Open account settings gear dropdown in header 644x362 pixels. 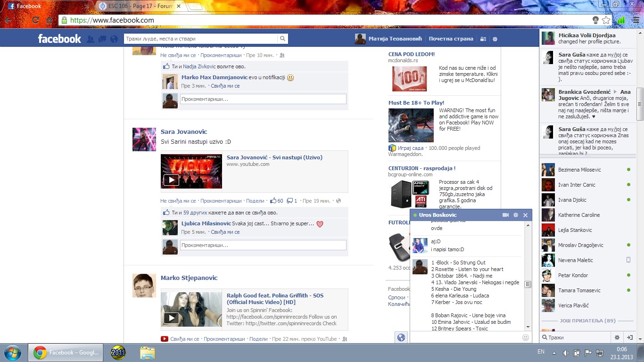coord(495,39)
